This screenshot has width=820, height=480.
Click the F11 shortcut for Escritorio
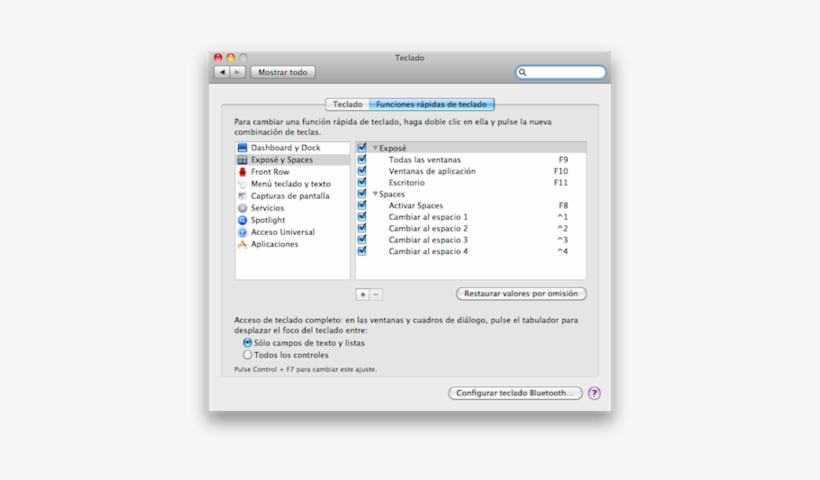tap(561, 183)
